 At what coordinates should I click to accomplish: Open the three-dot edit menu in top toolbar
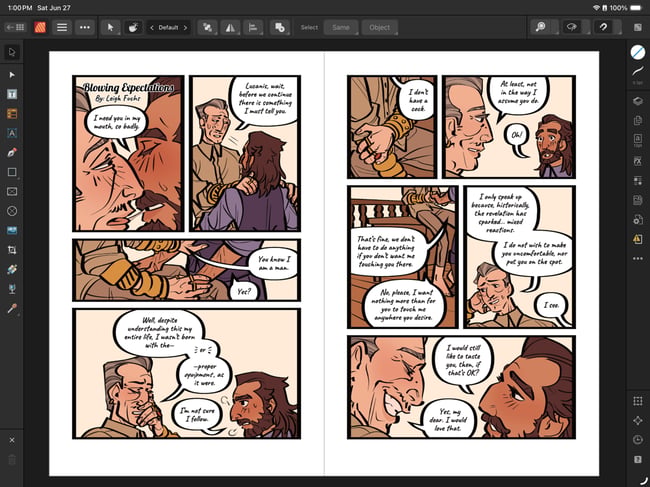click(85, 27)
